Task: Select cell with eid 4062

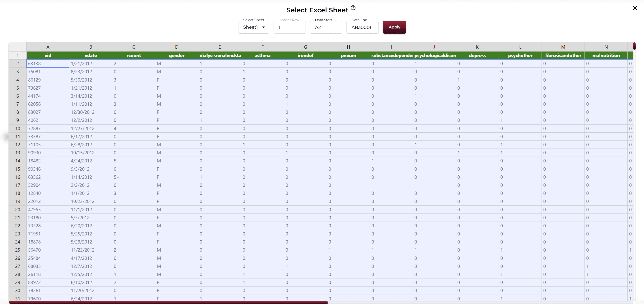Action: coord(48,120)
